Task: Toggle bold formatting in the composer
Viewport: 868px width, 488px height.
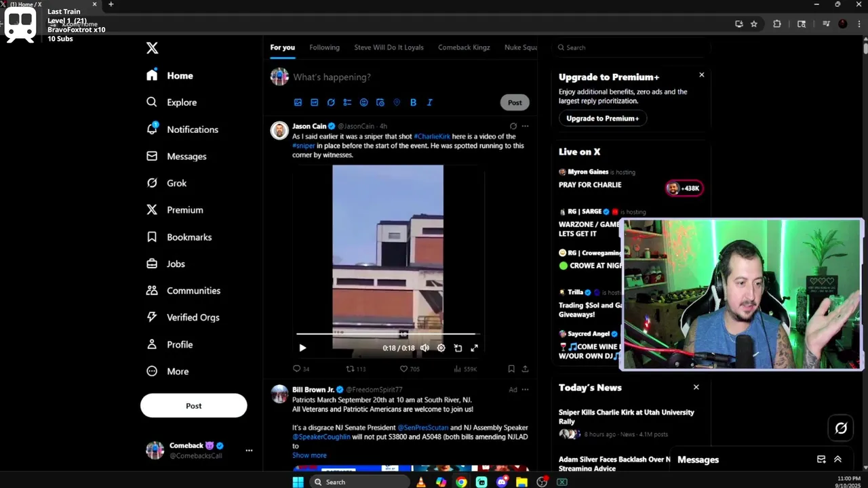Action: [x=413, y=102]
